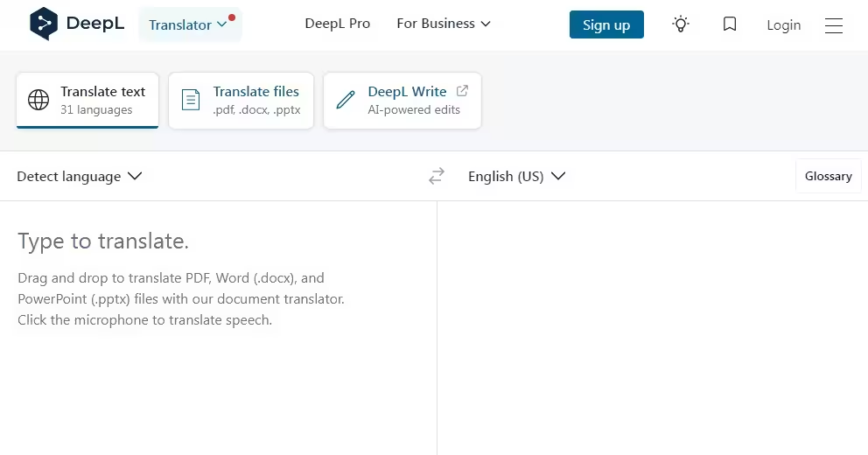The image size is (868, 455).
Task: Click the external link icon beside DeepL Write
Action: (463, 91)
